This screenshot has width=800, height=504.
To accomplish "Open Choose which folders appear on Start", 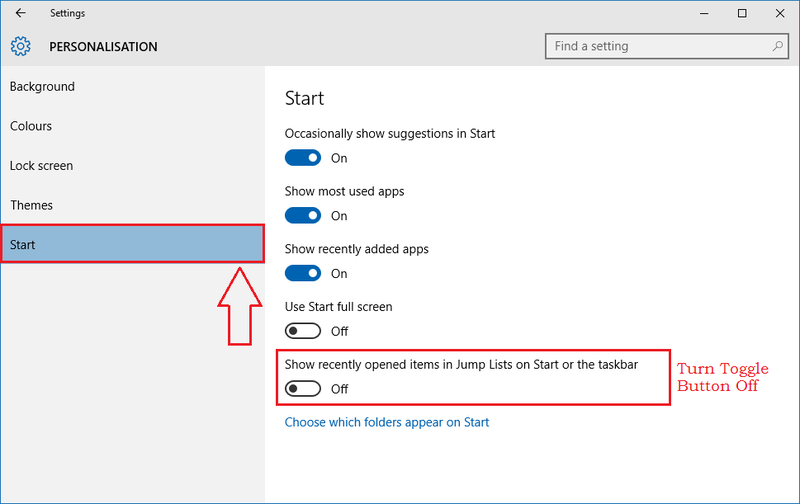I will tap(387, 422).
